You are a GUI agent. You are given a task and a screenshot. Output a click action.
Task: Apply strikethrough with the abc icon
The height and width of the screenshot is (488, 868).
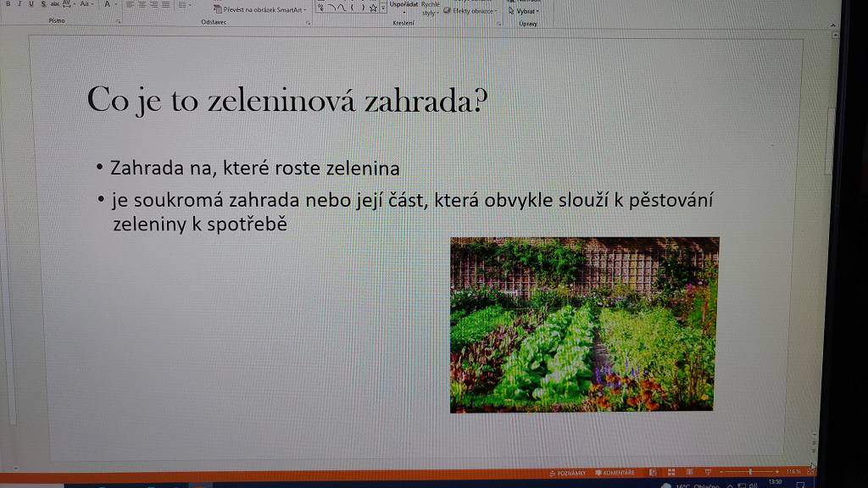click(x=55, y=4)
